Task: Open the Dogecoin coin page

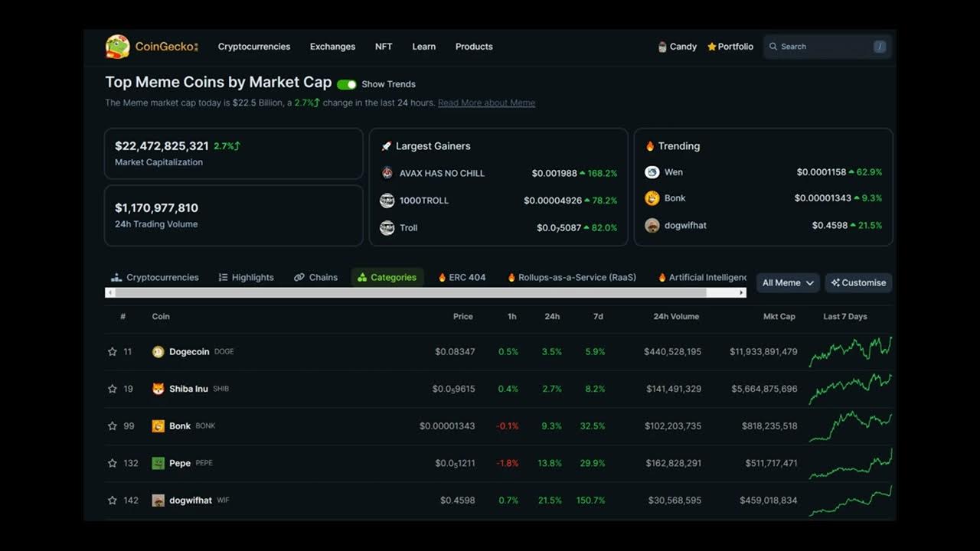Action: click(189, 352)
